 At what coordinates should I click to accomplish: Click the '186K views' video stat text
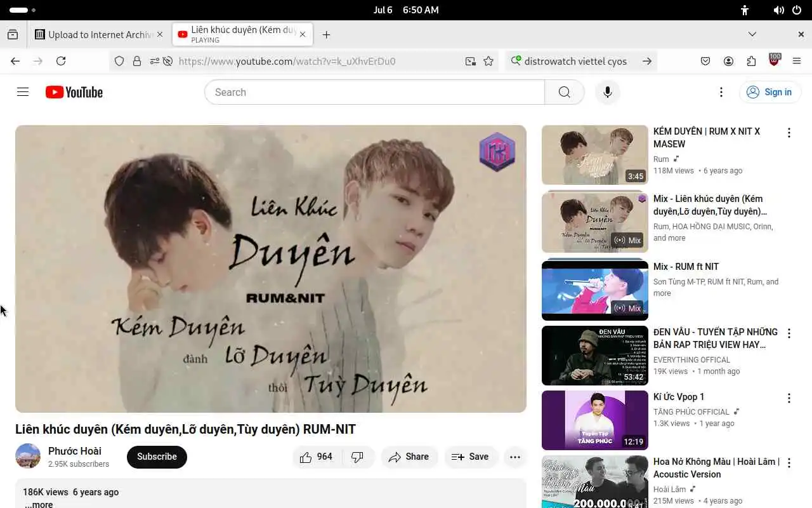pos(45,492)
